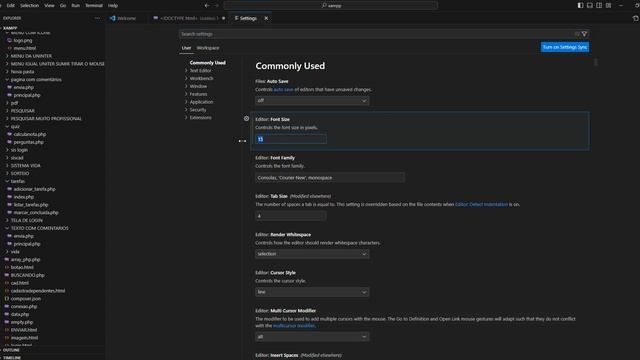
Task: Toggle the secondary sidebar layout icon
Action: [x=599, y=5]
